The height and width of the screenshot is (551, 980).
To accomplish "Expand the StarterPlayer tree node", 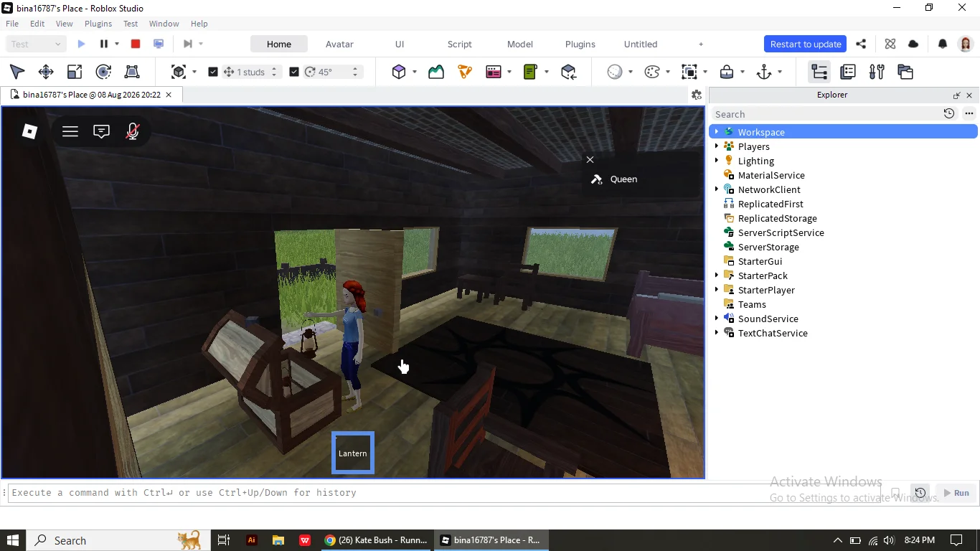I will pyautogui.click(x=717, y=290).
